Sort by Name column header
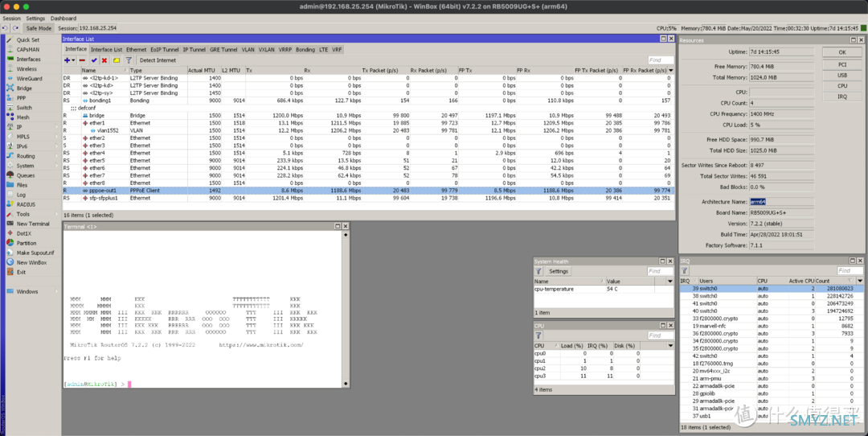Image resolution: width=868 pixels, height=436 pixels. [104, 70]
